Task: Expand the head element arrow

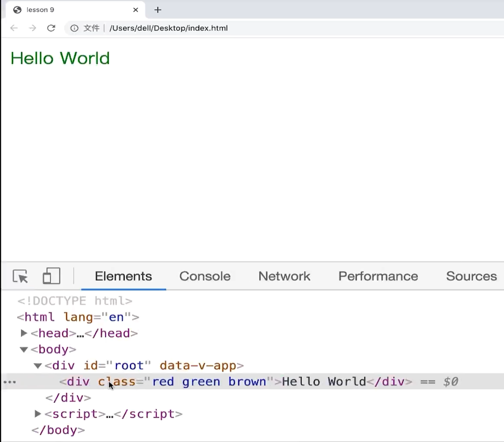Action: 24,333
